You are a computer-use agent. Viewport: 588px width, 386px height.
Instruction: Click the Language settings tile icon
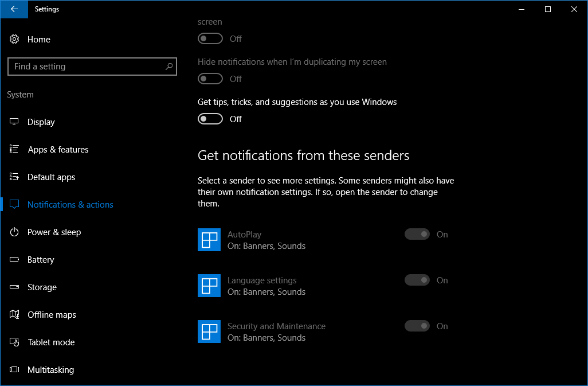point(209,286)
